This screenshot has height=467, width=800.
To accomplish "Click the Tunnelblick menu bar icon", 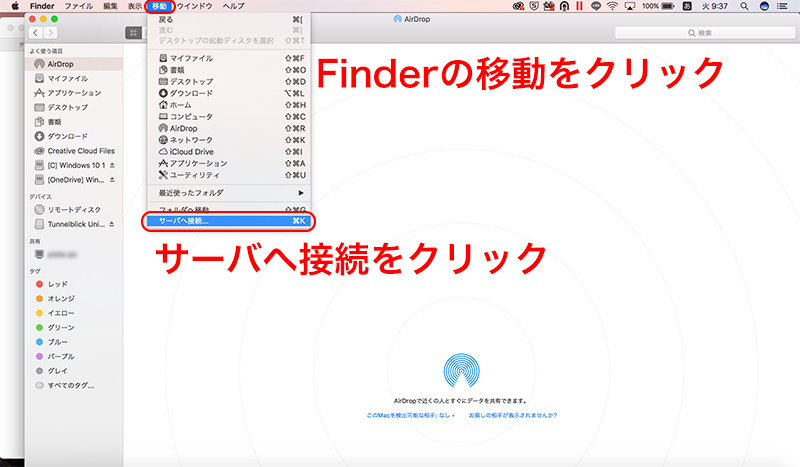I will pyautogui.click(x=564, y=6).
